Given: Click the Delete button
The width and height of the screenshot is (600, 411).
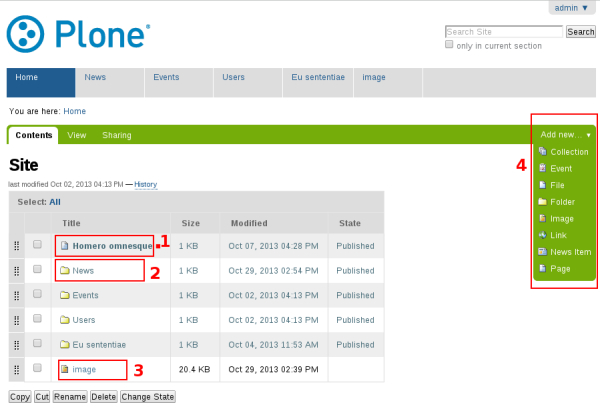Looking at the screenshot, I should [104, 397].
